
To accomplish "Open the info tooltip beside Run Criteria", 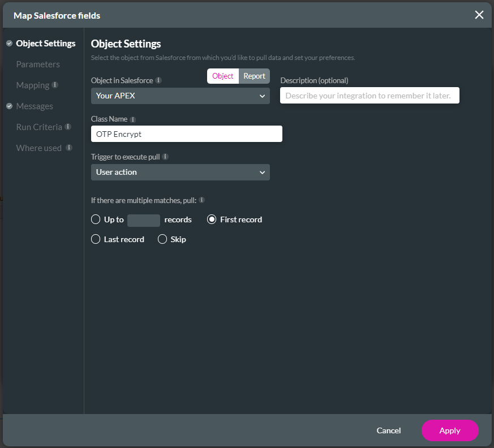I will pos(68,127).
